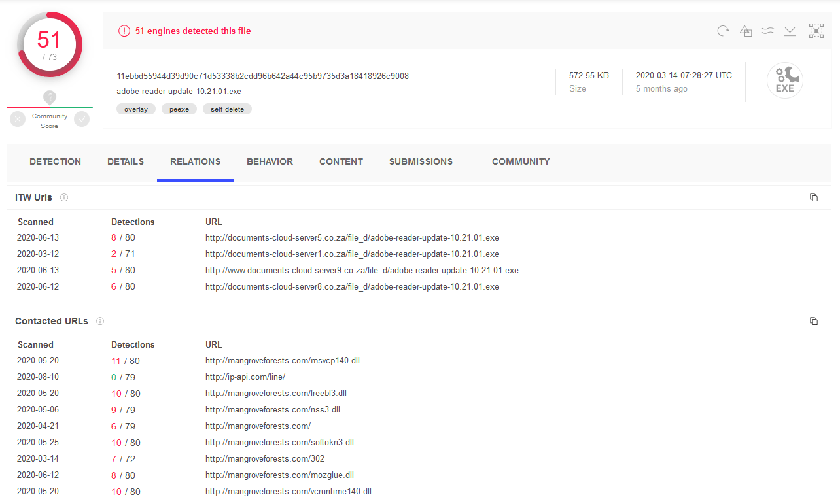Click detections 8 / 80 for server5 URL
The image size is (840, 504).
coord(123,237)
